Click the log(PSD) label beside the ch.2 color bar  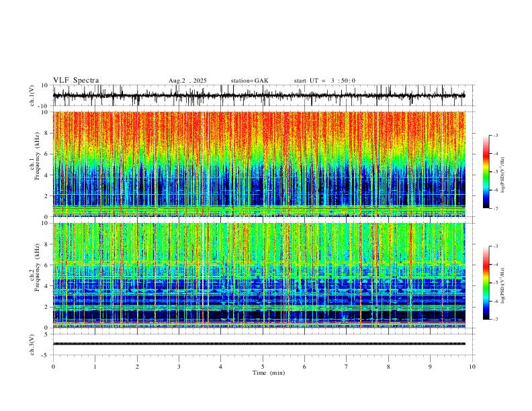tap(503, 286)
